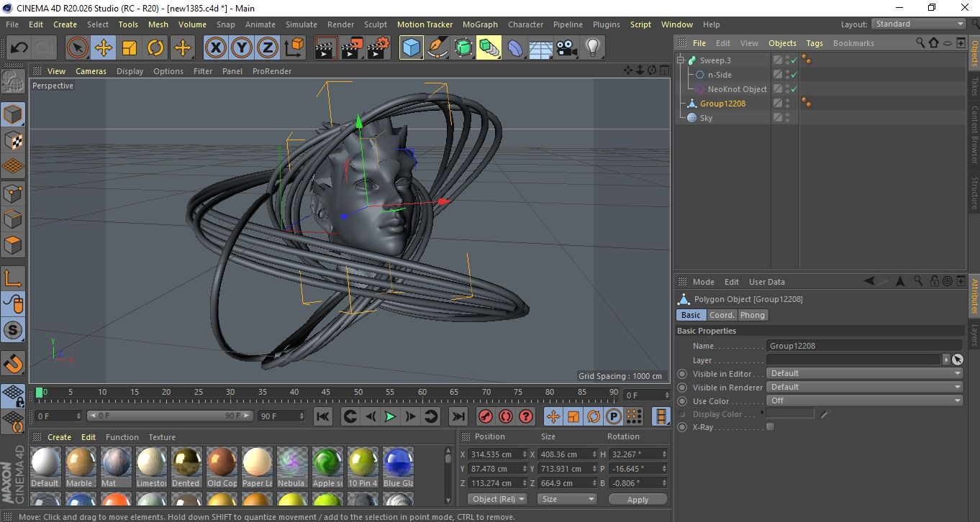Screen dimensions: 980x522
Task: Toggle the Enable Snap magnet icon
Action: [x=13, y=362]
